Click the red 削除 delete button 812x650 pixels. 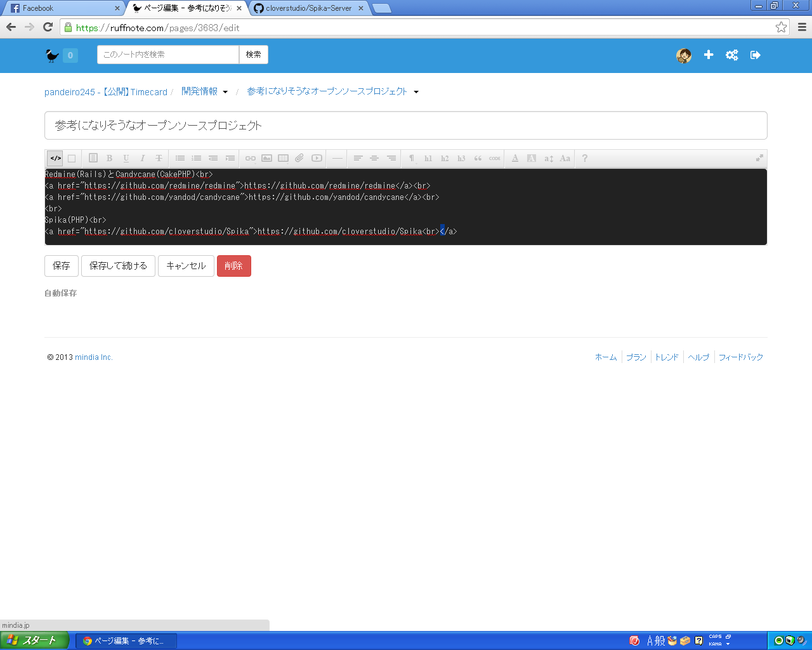[x=234, y=266]
